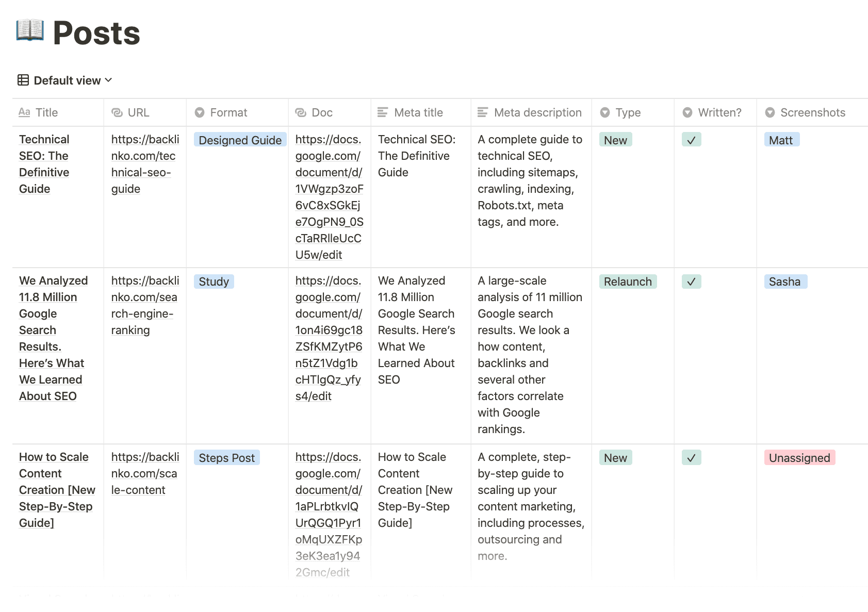The width and height of the screenshot is (868, 612).
Task: Uncheck Written? for Technical SEO guide row
Action: coord(692,140)
